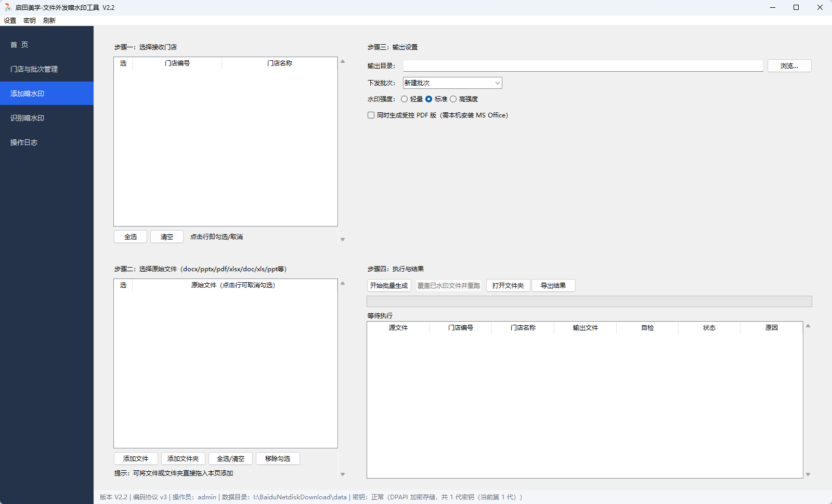The width and height of the screenshot is (832, 504).
Task: Click the 源文件 column header
Action: 398,328
